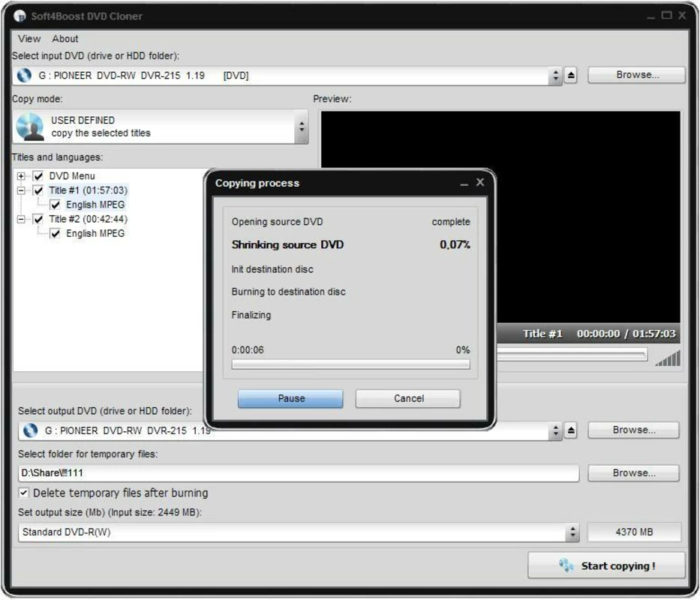Click the temporary files folder path field

pyautogui.click(x=299, y=472)
